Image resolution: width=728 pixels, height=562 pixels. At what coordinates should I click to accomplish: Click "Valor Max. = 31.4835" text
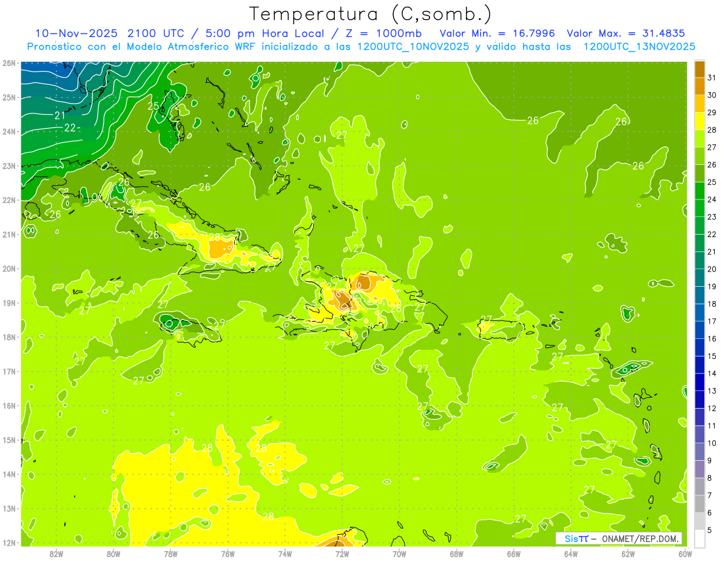tap(626, 33)
